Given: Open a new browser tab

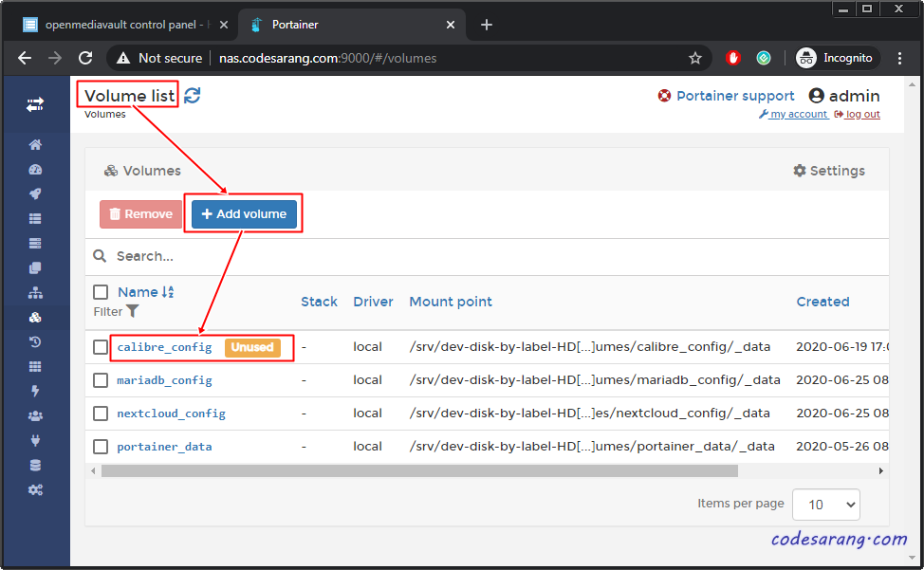Looking at the screenshot, I should tap(486, 25).
